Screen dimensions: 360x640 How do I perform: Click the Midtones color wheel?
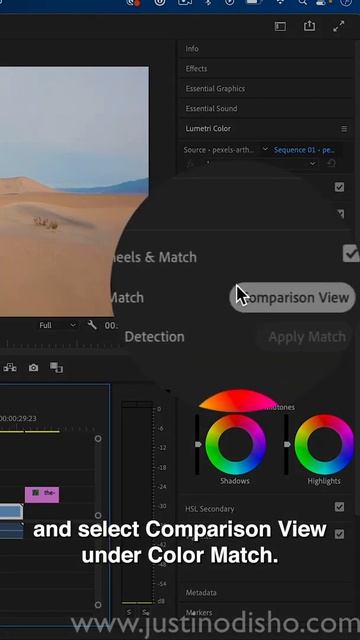(238, 401)
